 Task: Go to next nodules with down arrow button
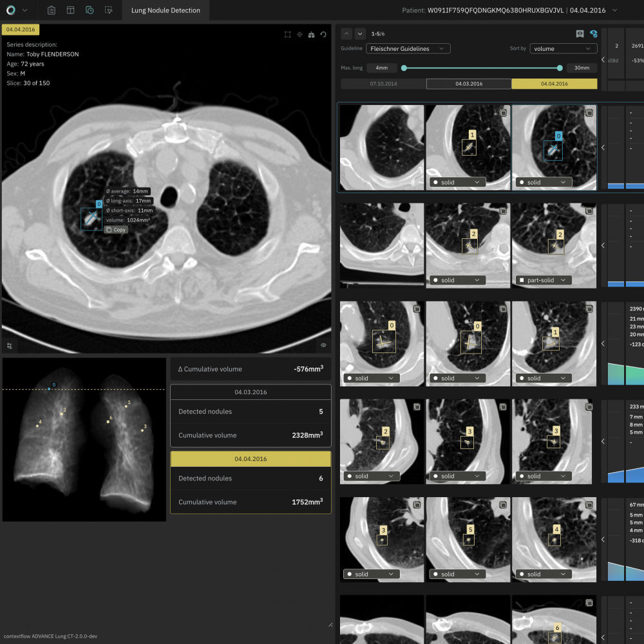[x=360, y=33]
